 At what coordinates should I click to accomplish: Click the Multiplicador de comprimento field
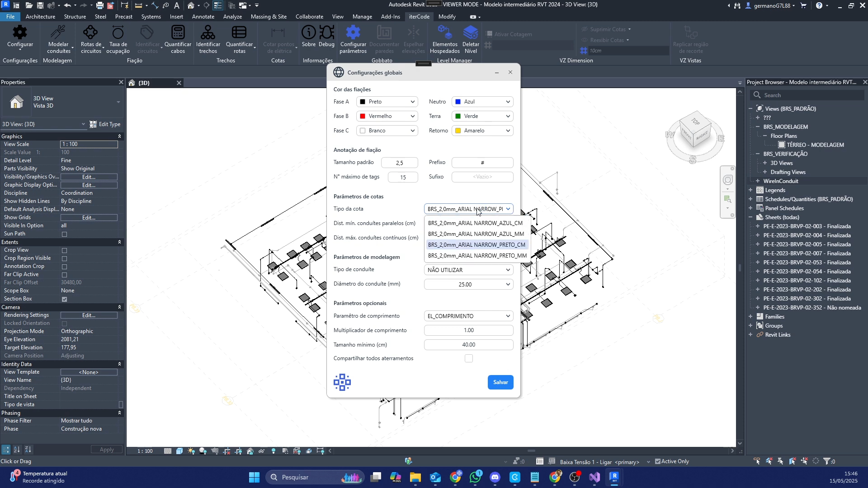tap(468, 330)
